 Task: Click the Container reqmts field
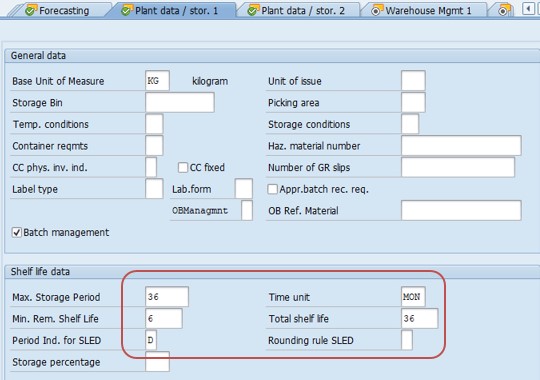[154, 145]
